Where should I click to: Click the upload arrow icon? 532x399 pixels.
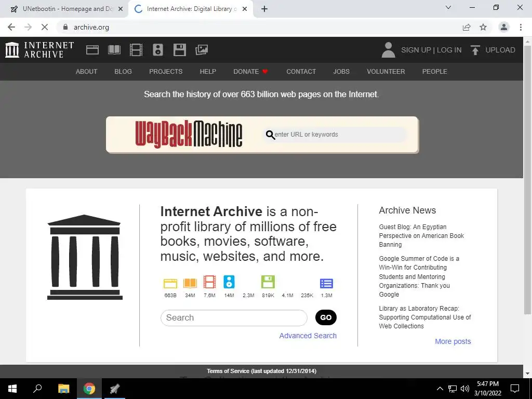[x=475, y=50]
